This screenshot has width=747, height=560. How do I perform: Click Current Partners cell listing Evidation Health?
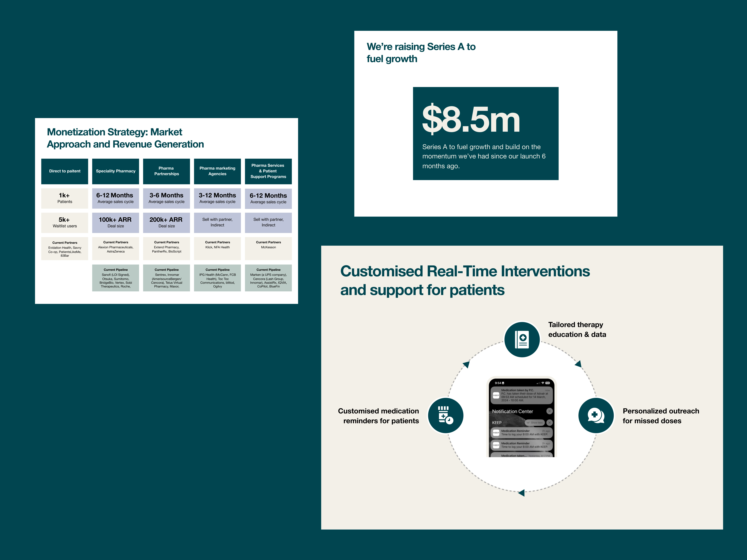(x=65, y=248)
